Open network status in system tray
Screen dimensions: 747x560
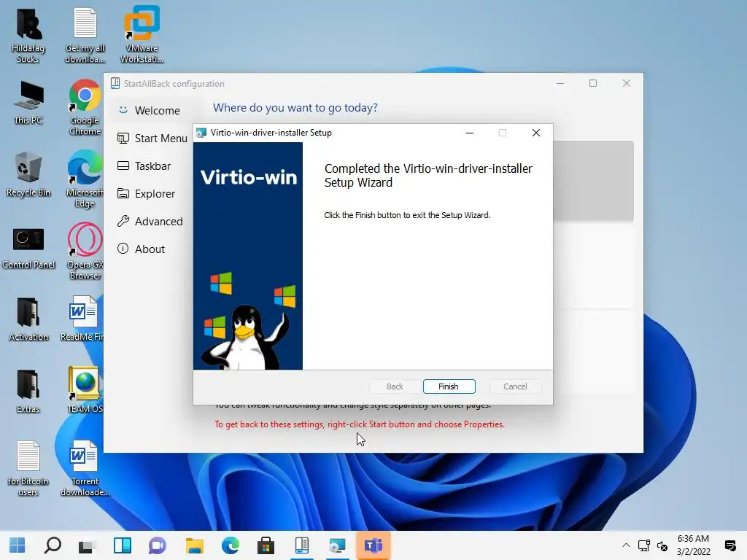(644, 545)
